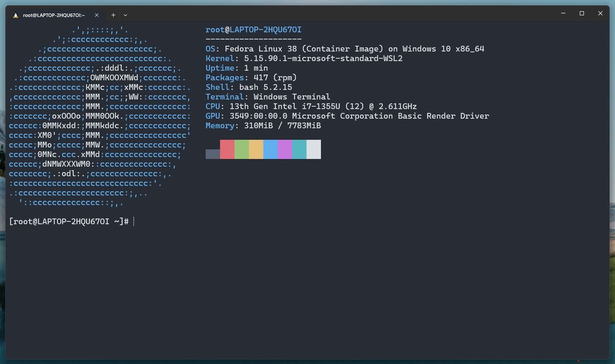Click the white swatch in the neofetch palette
Viewport: 615px width, 364px height.
(313, 149)
